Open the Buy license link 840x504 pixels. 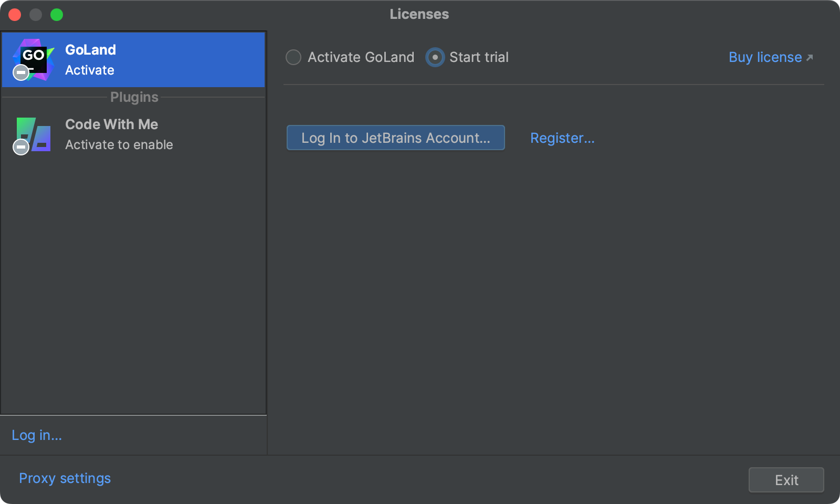pos(765,57)
